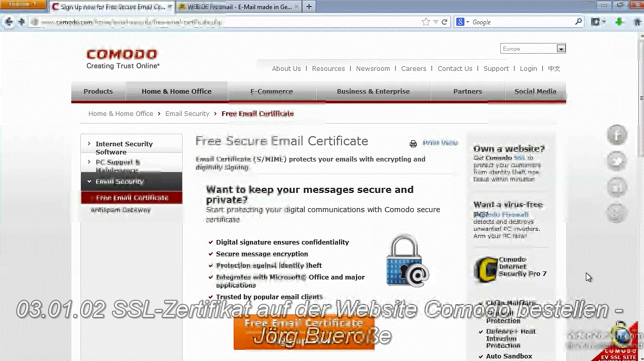The image size is (644, 361).
Task: Open the Facebook social icon
Action: [x=617, y=135]
